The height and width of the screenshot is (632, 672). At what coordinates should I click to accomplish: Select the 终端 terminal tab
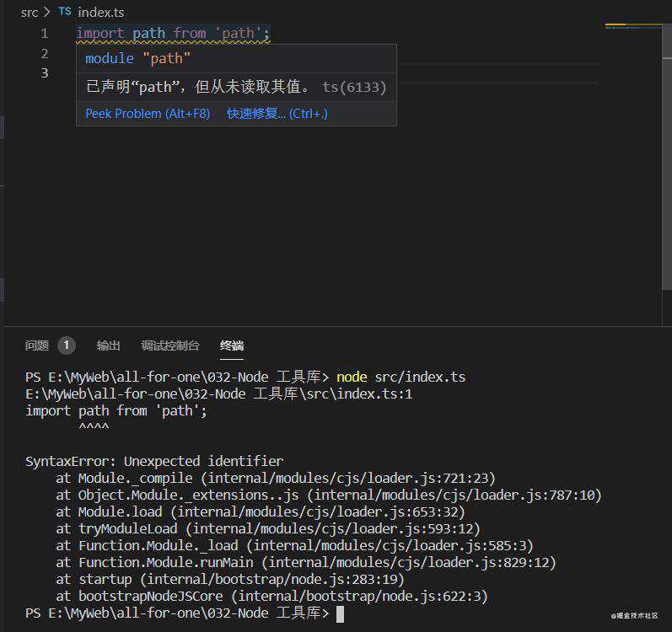231,345
